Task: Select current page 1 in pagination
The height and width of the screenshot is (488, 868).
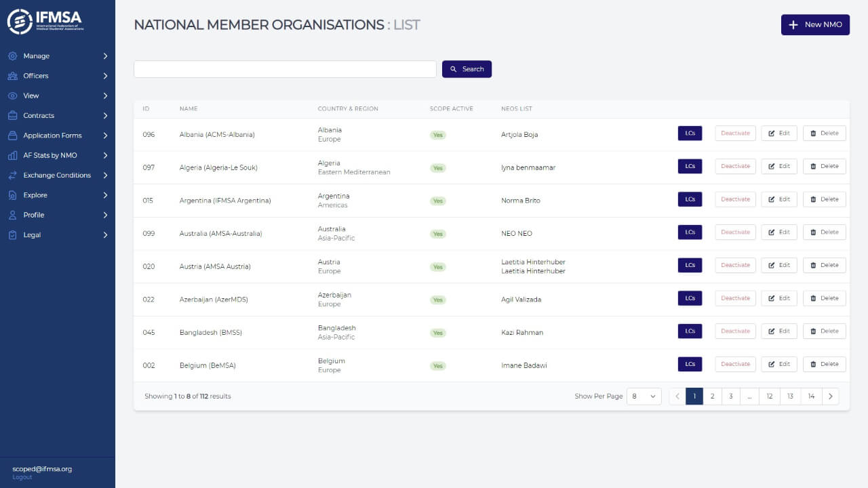Action: [x=694, y=396]
